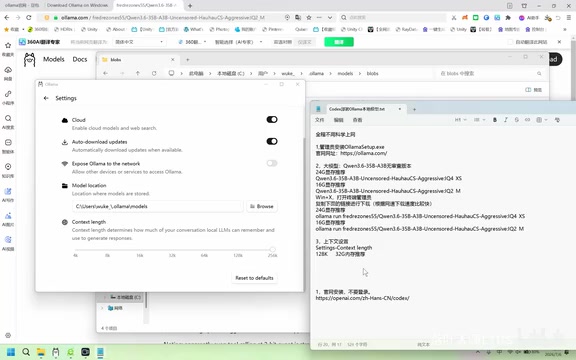Screen dimensions: 576x360
Task: Click Explorer back arrow in blobs window
Action: 105,73
